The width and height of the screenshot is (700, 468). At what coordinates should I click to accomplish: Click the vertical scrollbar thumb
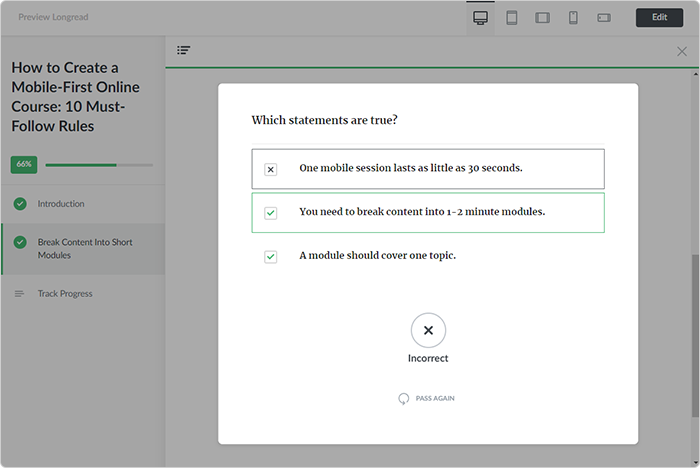[x=696, y=336]
